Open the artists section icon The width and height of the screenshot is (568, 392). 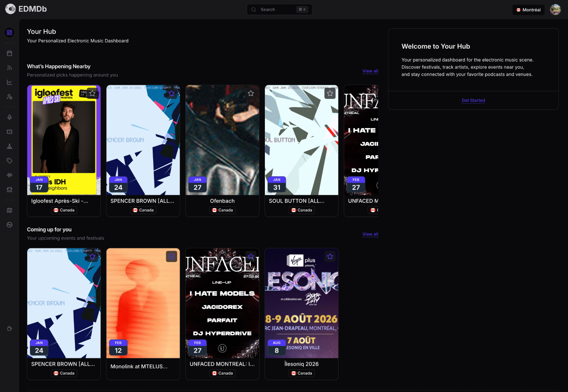[9, 96]
